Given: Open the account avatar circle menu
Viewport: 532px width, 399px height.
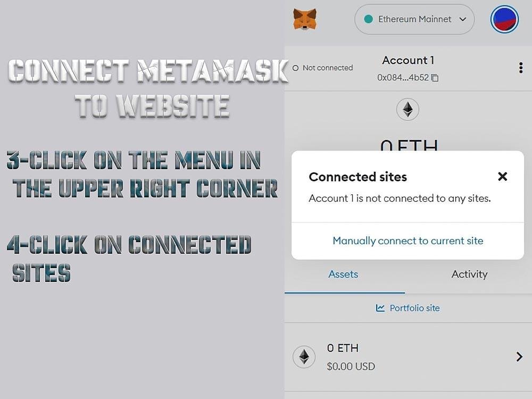Looking at the screenshot, I should (x=504, y=19).
